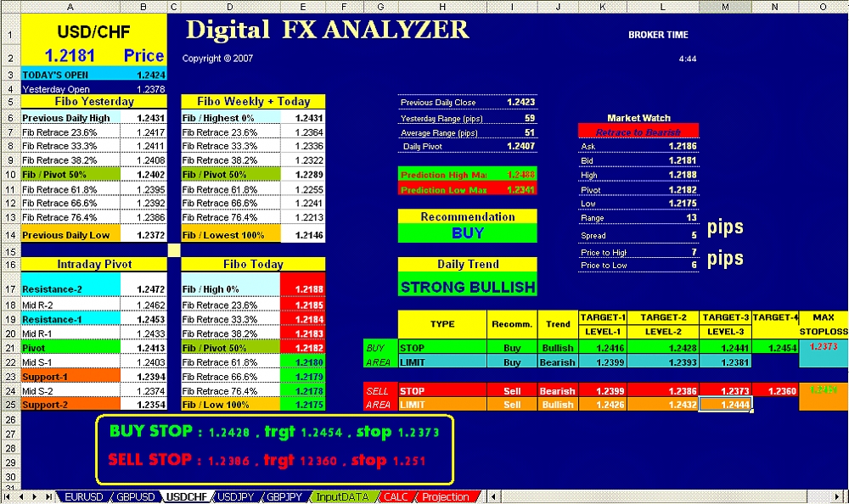This screenshot has height=504, width=849.
Task: Select Fib / Low 100% label in Fibo Today
Action: (x=231, y=405)
